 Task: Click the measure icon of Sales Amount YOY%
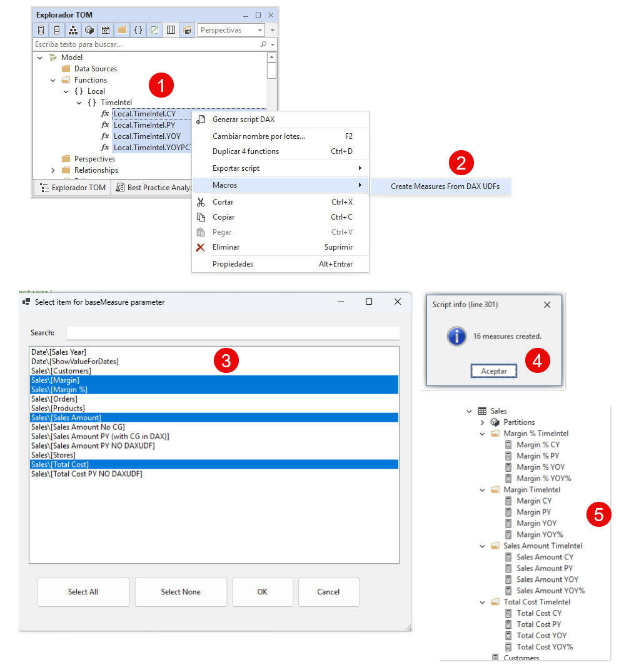(x=508, y=591)
